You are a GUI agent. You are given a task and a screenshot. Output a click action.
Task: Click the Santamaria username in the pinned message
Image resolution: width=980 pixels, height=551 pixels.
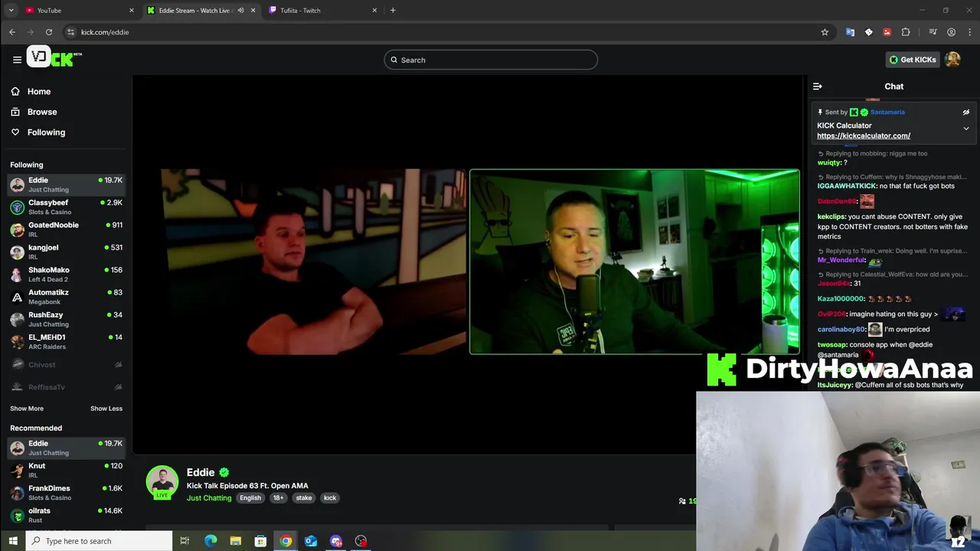pos(887,112)
